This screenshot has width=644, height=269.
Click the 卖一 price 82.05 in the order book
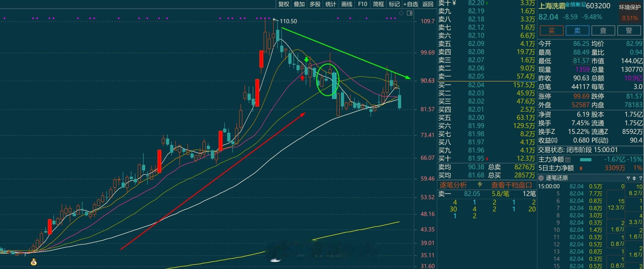[x=476, y=76]
